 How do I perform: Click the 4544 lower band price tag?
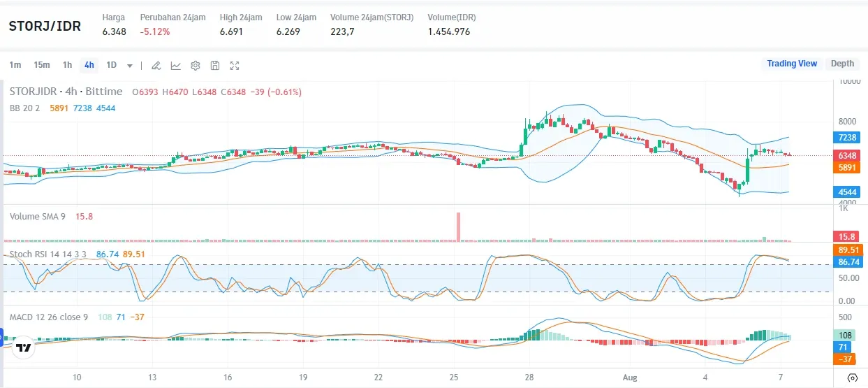pos(847,192)
